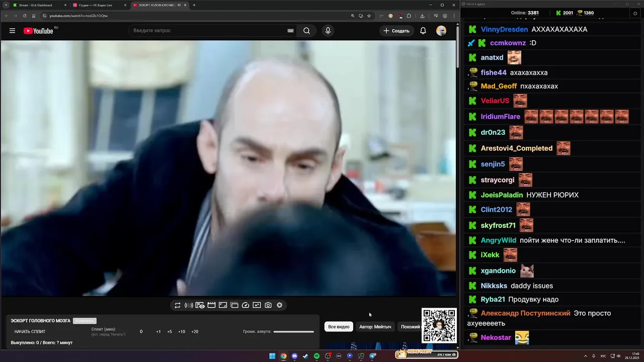This screenshot has width=644, height=362.
Task: Click НАЧАТЬ СПЛИТ button
Action: [x=30, y=331]
